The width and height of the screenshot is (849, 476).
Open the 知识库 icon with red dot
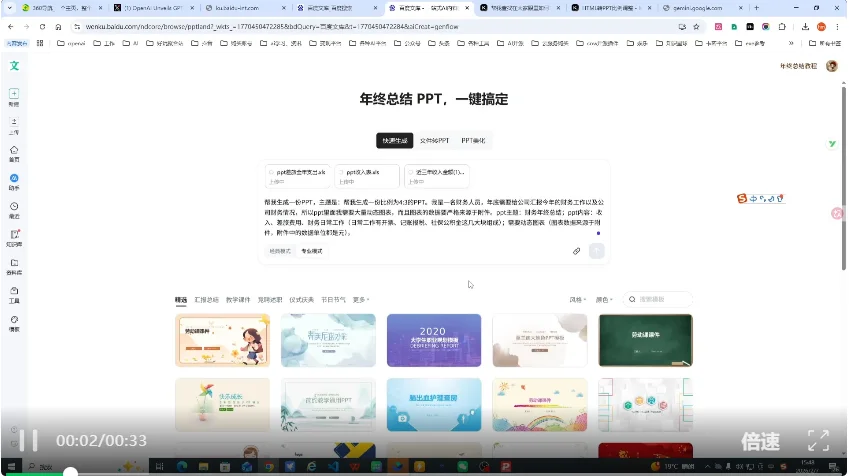click(14, 234)
